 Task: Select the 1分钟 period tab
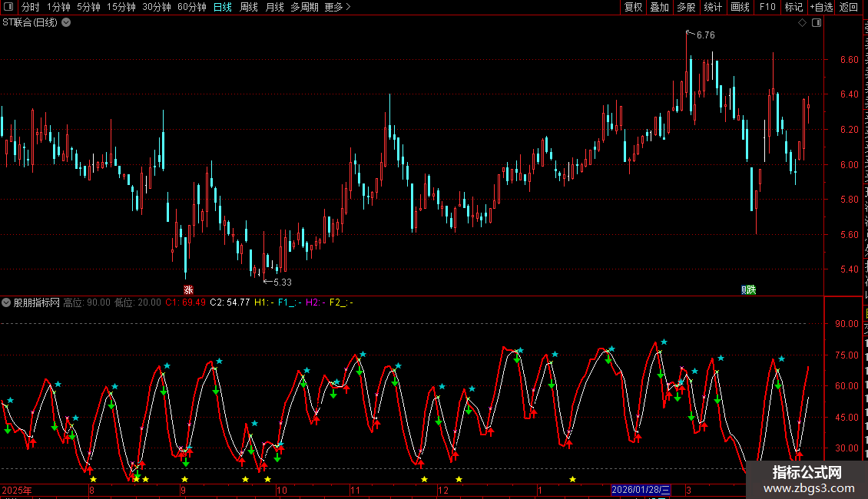coord(58,7)
